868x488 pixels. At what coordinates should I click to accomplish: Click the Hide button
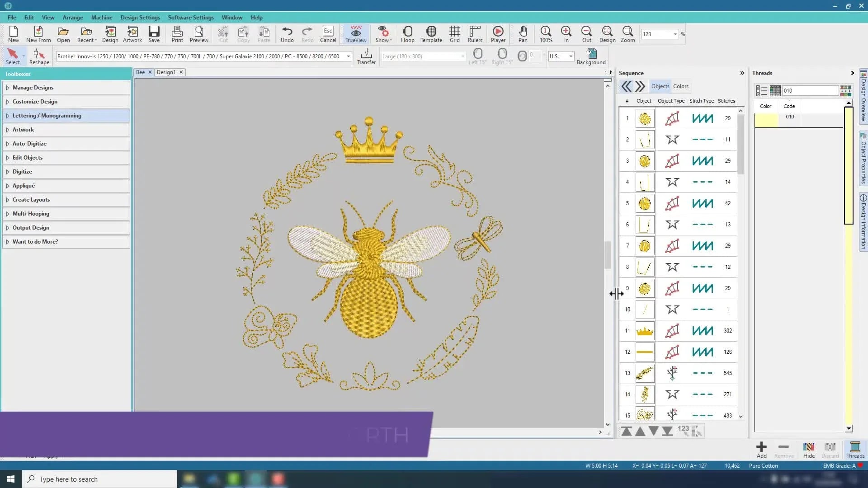tap(808, 449)
